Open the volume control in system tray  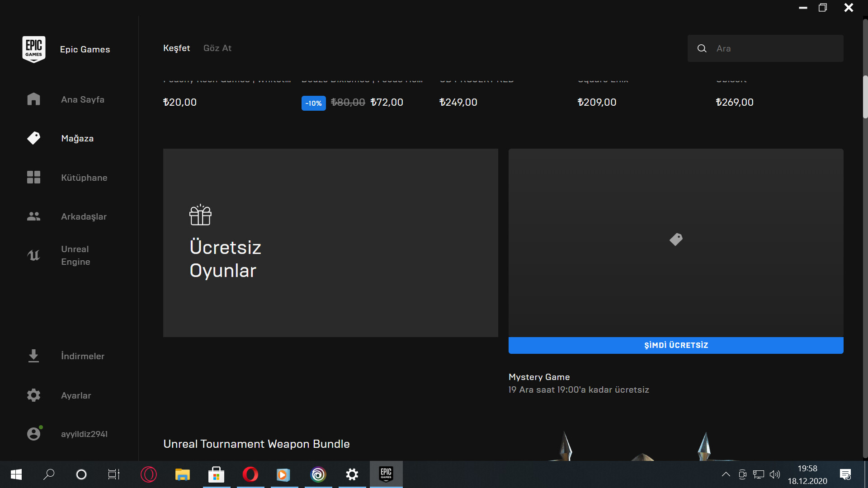(775, 474)
